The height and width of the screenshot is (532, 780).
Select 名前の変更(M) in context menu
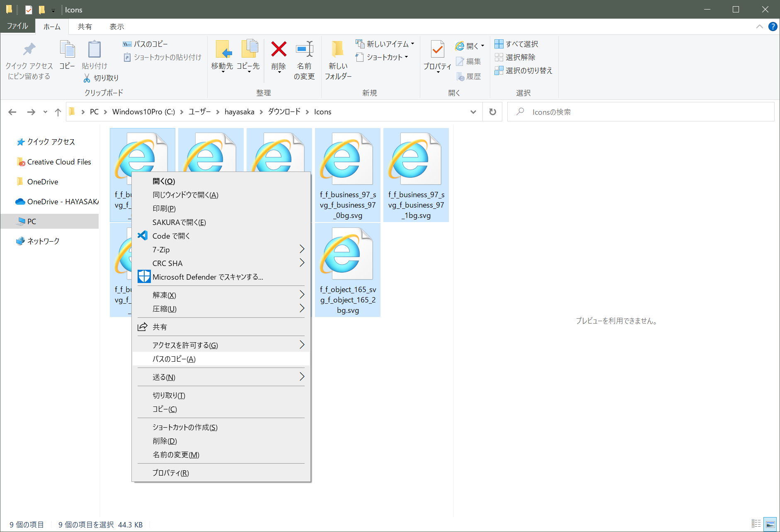tap(221, 455)
